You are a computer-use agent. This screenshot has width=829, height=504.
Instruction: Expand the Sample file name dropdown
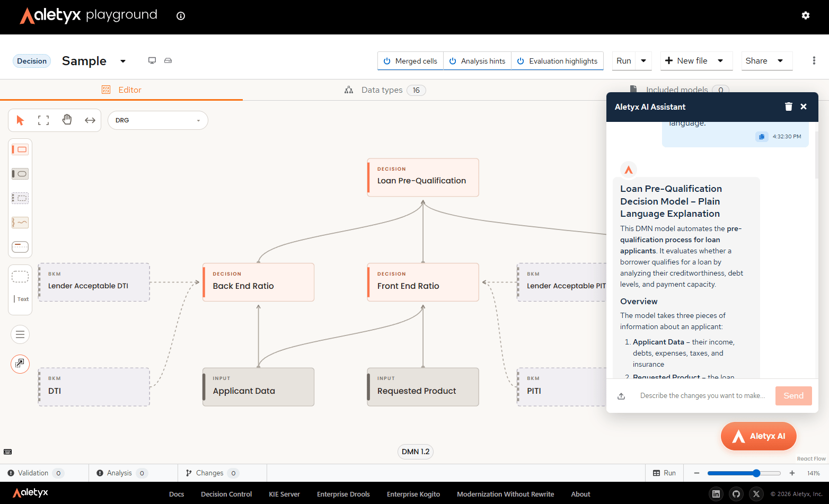(x=123, y=61)
